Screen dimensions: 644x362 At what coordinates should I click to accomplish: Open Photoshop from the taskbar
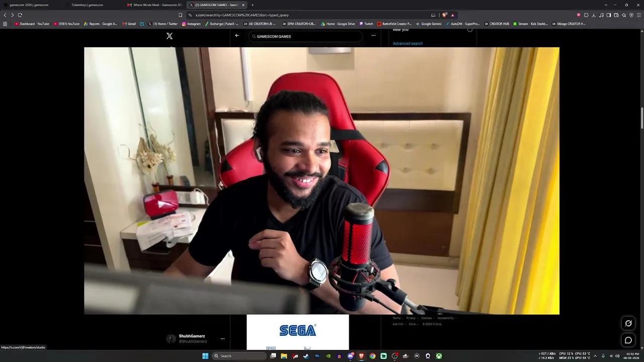[x=317, y=356]
